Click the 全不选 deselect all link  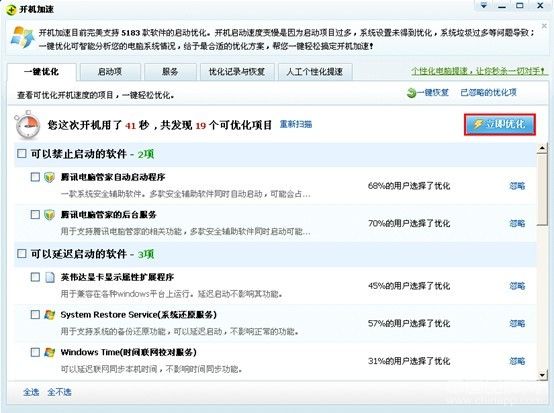[x=59, y=392]
